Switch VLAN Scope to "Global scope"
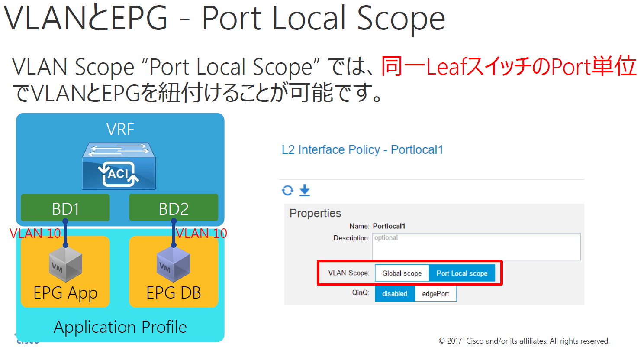Screen dimensions: 644x354 click(402, 273)
